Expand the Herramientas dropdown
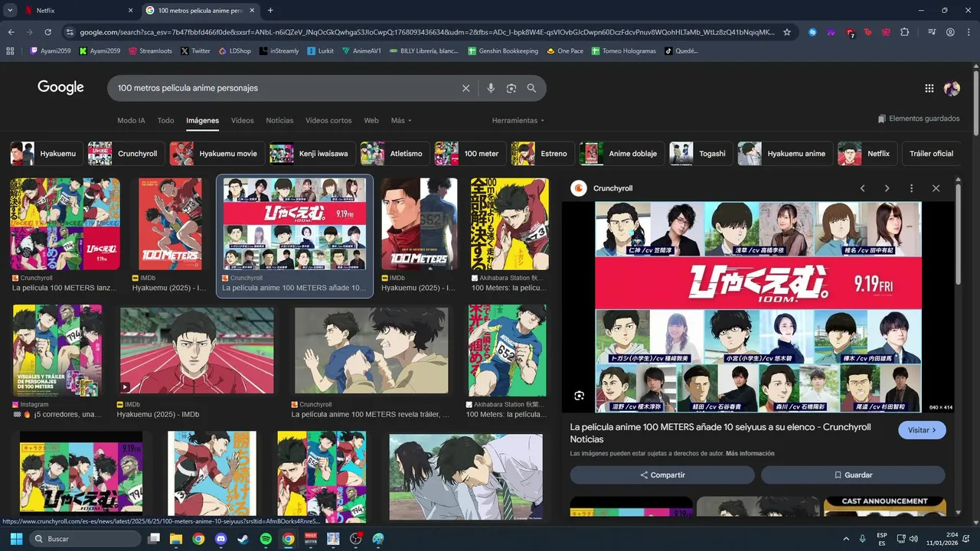Screen dimensions: 980x551 click(x=518, y=121)
